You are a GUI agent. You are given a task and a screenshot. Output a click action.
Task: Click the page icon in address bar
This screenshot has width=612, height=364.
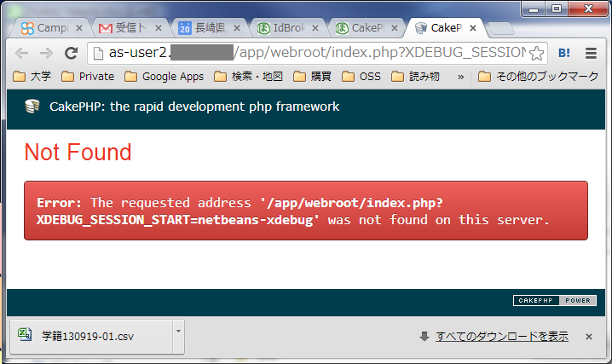click(x=98, y=53)
